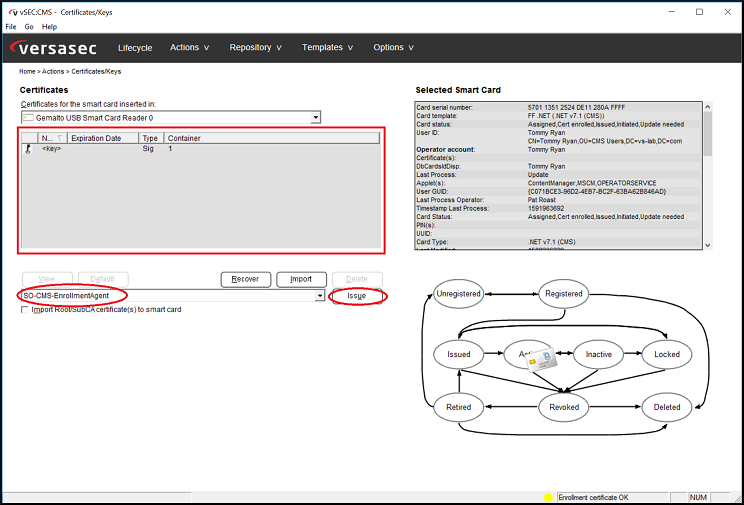Go to the Lifecycle page
This screenshot has height=505, width=744.
(135, 48)
